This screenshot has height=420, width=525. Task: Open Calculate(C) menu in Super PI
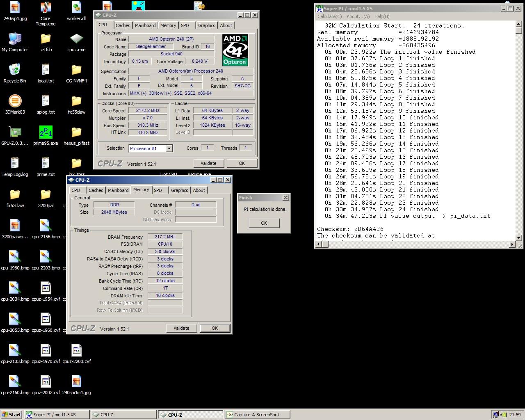tap(329, 16)
